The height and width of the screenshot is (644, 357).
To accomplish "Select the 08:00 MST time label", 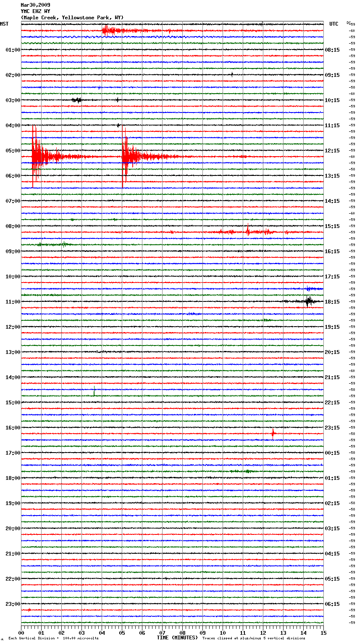I will tap(13, 226).
